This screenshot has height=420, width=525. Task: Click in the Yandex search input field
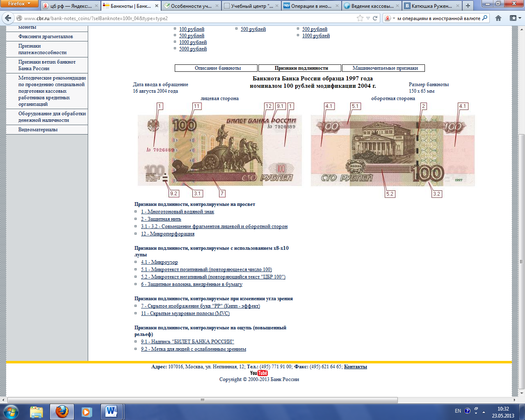[438, 18]
